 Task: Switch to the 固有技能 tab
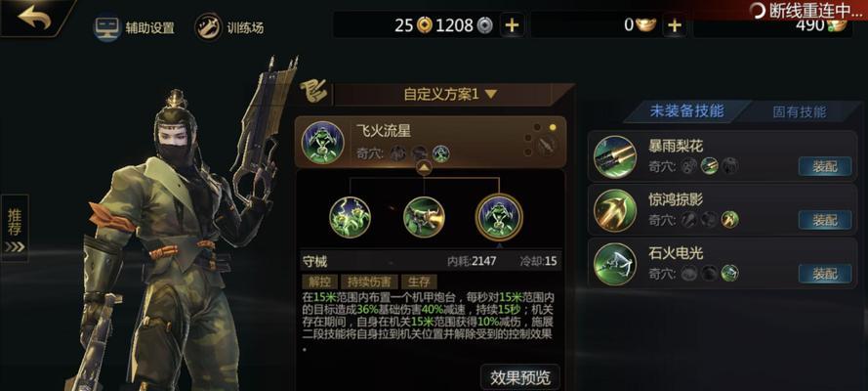(x=799, y=111)
